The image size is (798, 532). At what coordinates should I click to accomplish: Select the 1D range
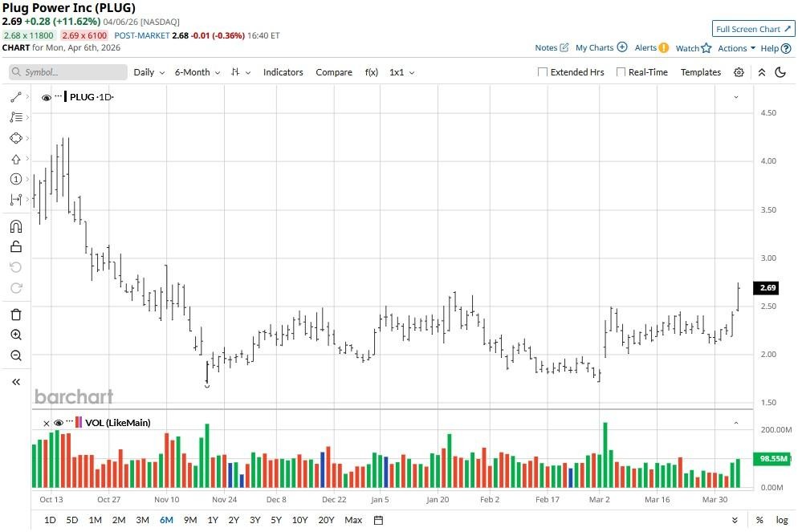point(50,520)
